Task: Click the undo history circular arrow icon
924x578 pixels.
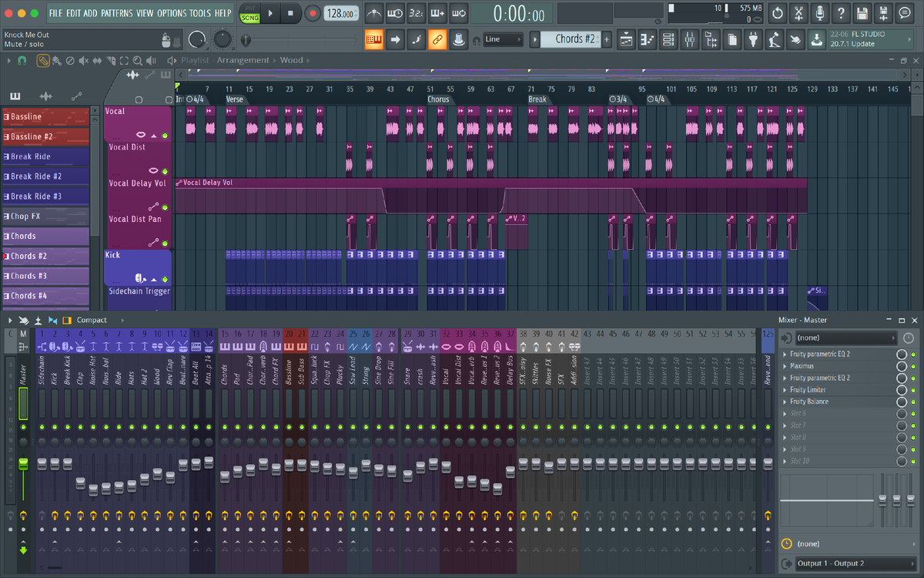Action: [x=778, y=13]
